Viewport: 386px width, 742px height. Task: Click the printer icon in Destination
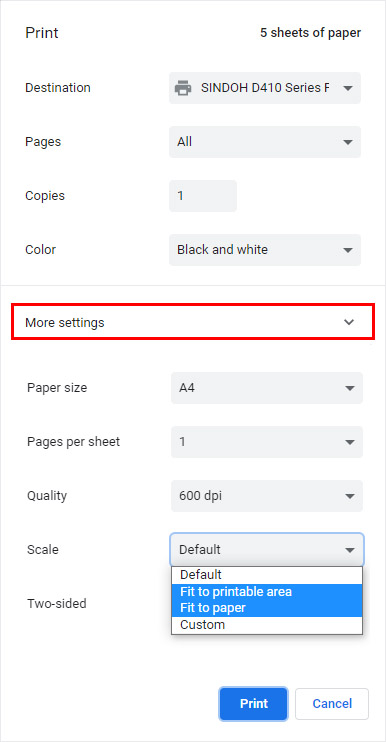[183, 88]
